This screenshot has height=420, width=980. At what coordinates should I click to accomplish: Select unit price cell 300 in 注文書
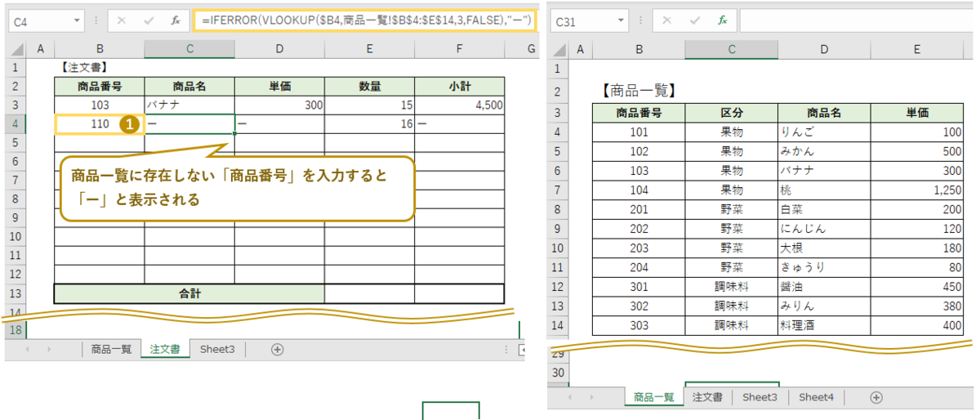pos(279,105)
